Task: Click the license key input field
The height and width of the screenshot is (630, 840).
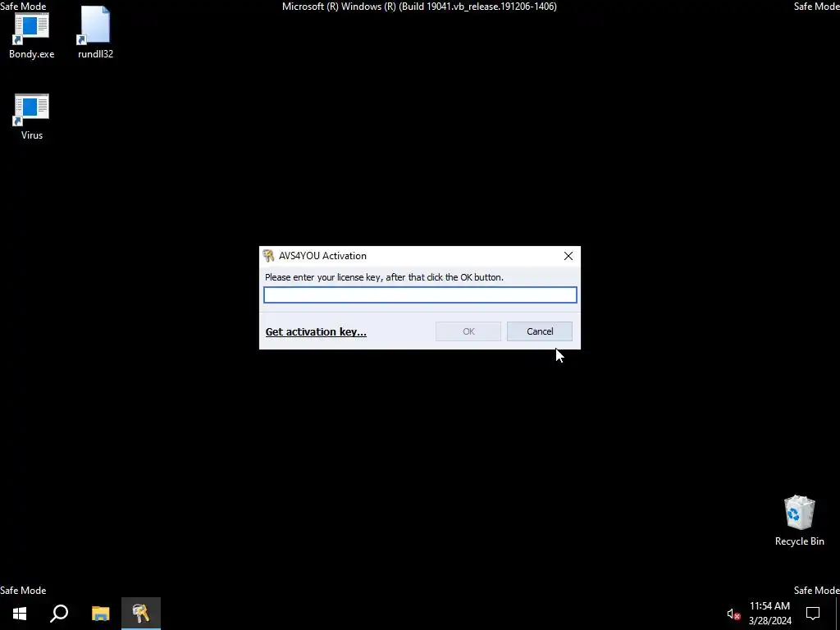Action: [420, 294]
